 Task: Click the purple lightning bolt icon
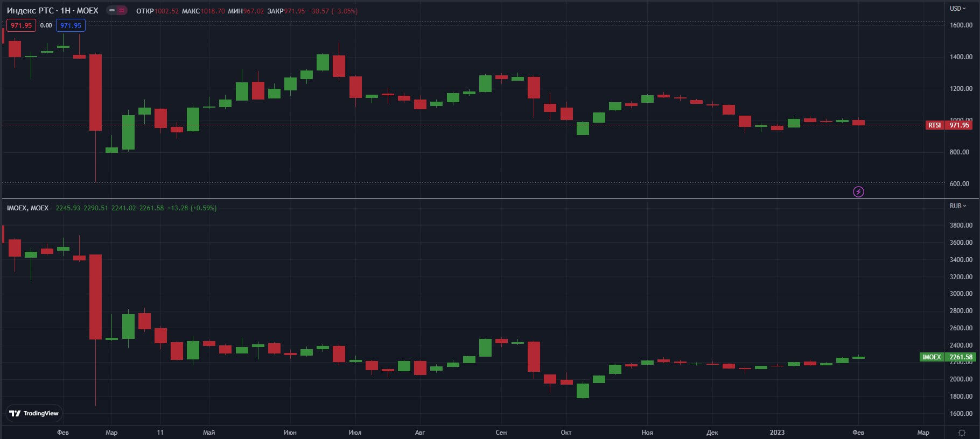point(858,192)
